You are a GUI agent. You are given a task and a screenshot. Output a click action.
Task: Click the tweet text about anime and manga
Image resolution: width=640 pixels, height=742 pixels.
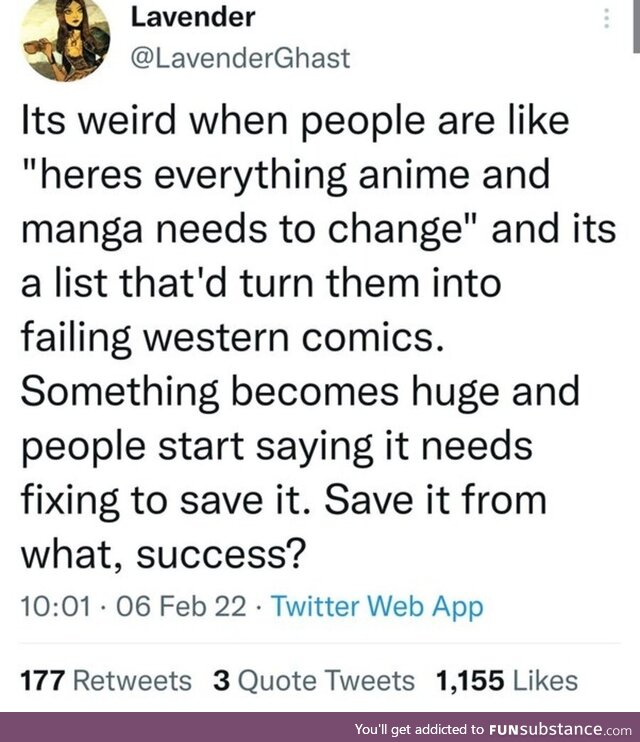pyautogui.click(x=318, y=336)
